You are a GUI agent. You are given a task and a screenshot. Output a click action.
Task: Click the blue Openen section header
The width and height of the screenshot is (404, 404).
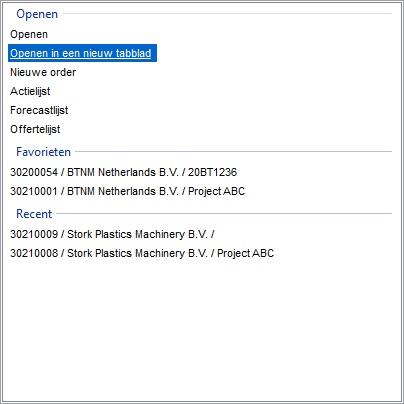(x=37, y=14)
